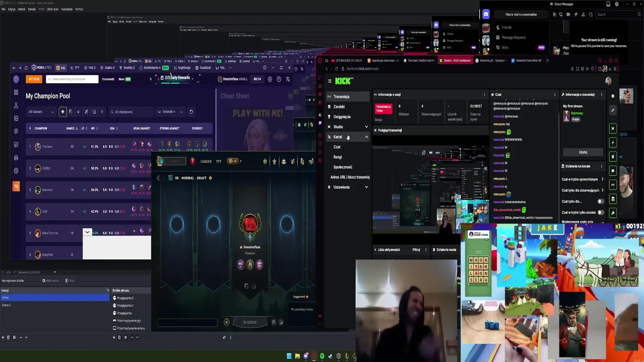Click the Windows Start button

point(289,356)
